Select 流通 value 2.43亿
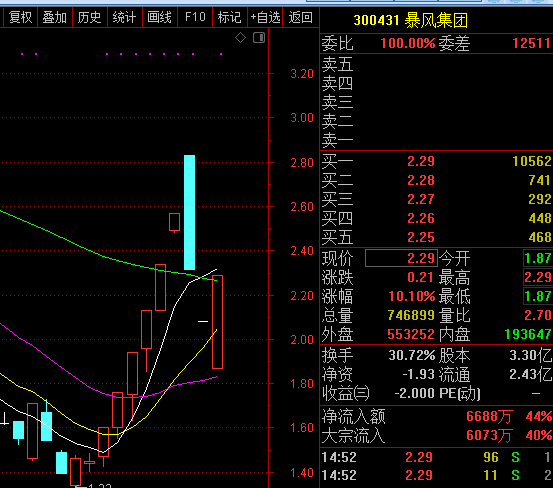The image size is (553, 488). coord(531,374)
